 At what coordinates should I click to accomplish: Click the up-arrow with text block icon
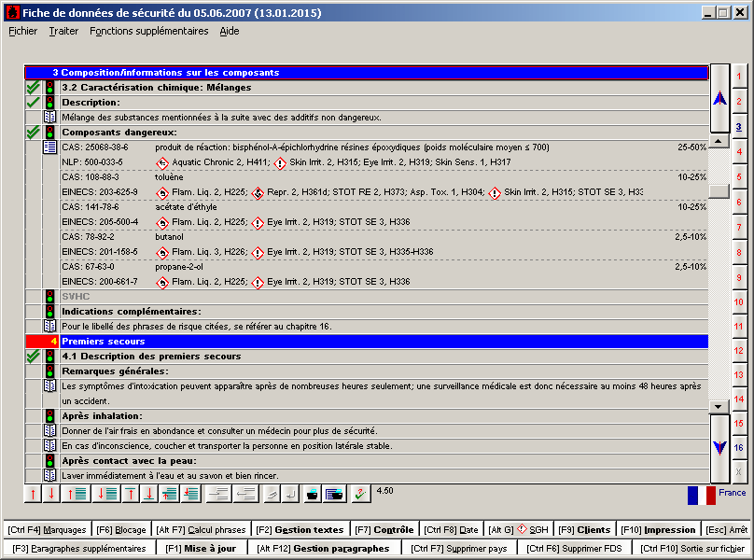[x=76, y=494]
